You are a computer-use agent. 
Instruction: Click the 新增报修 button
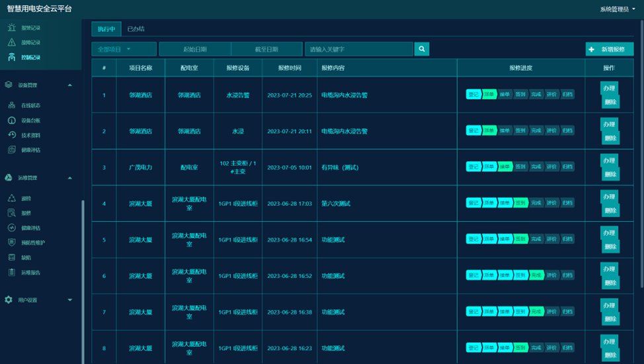pyautogui.click(x=610, y=49)
